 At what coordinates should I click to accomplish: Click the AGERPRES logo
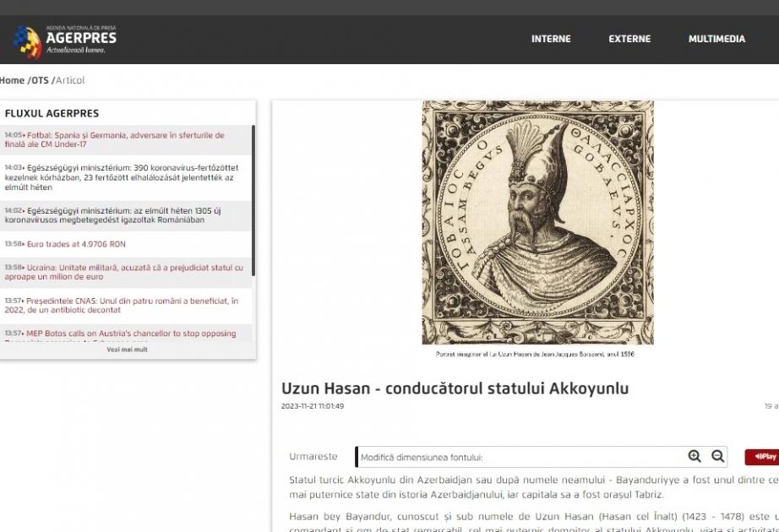[64, 41]
